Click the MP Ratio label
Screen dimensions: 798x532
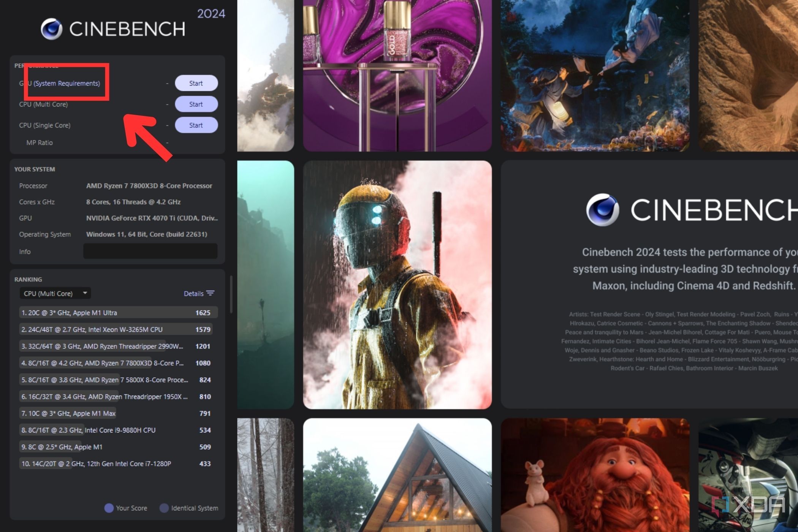40,142
